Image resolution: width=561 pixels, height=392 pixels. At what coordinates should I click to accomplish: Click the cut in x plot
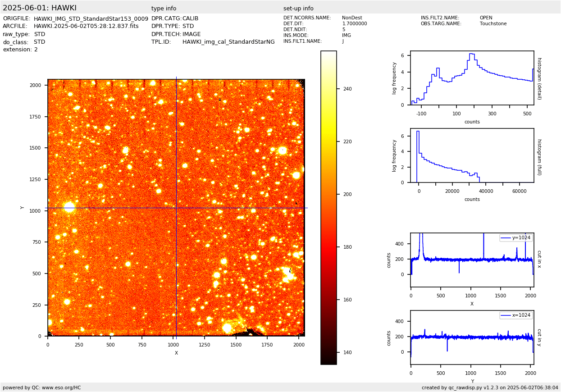pos(472,260)
